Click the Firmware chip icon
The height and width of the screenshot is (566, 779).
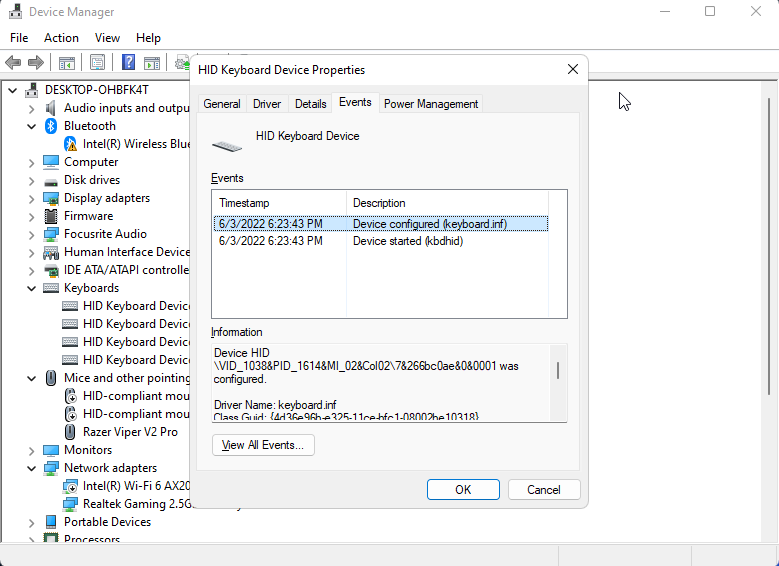[51, 216]
